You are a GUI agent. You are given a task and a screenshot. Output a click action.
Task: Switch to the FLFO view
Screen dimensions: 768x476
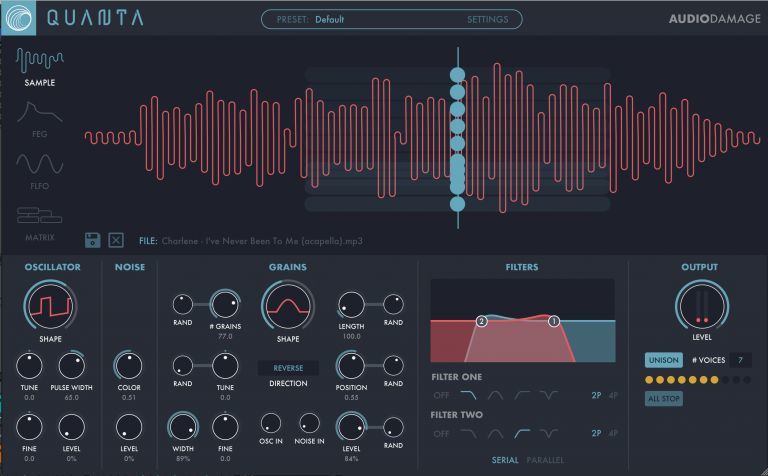(x=40, y=168)
